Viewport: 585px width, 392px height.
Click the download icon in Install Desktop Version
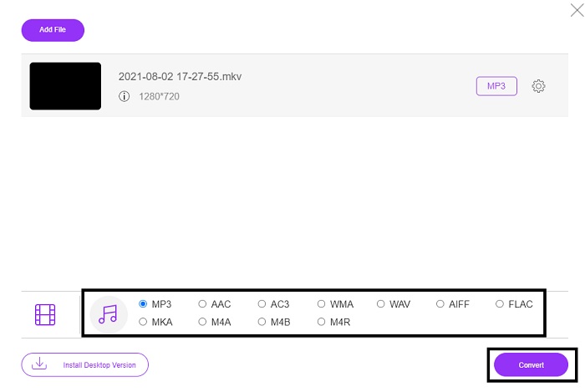pyautogui.click(x=38, y=364)
